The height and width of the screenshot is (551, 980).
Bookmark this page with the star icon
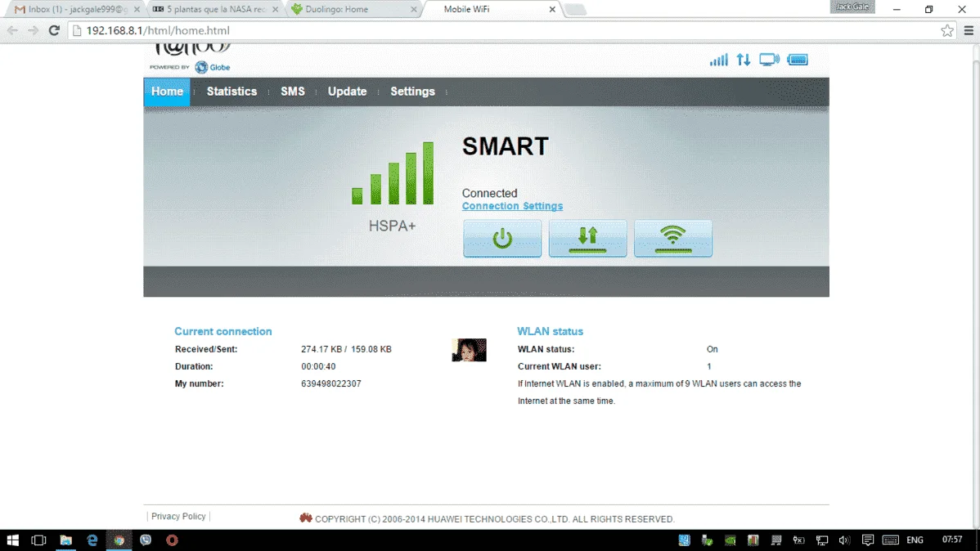coord(947,30)
